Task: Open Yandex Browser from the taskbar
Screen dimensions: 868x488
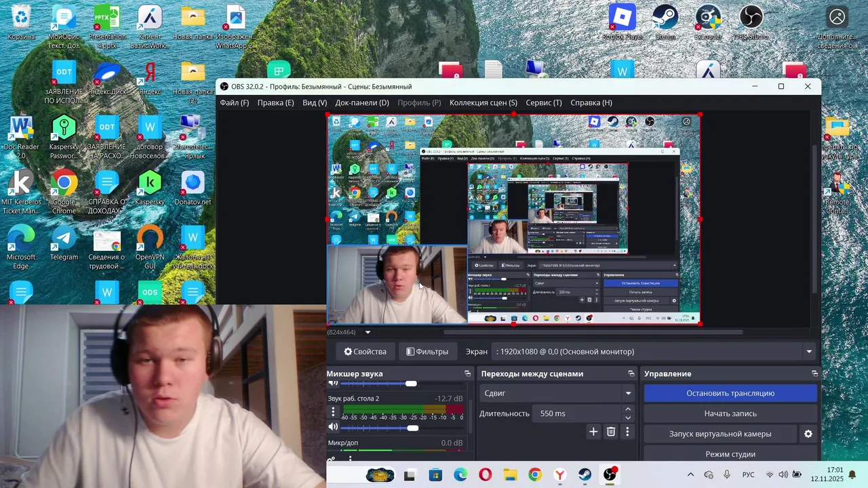Action: point(560,474)
